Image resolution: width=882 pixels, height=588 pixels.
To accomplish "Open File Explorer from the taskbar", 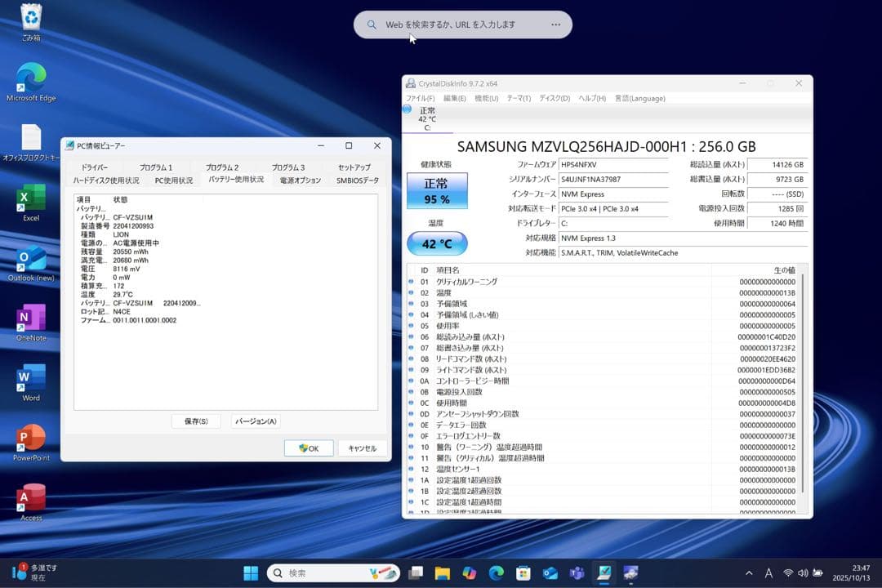I will tap(443, 572).
